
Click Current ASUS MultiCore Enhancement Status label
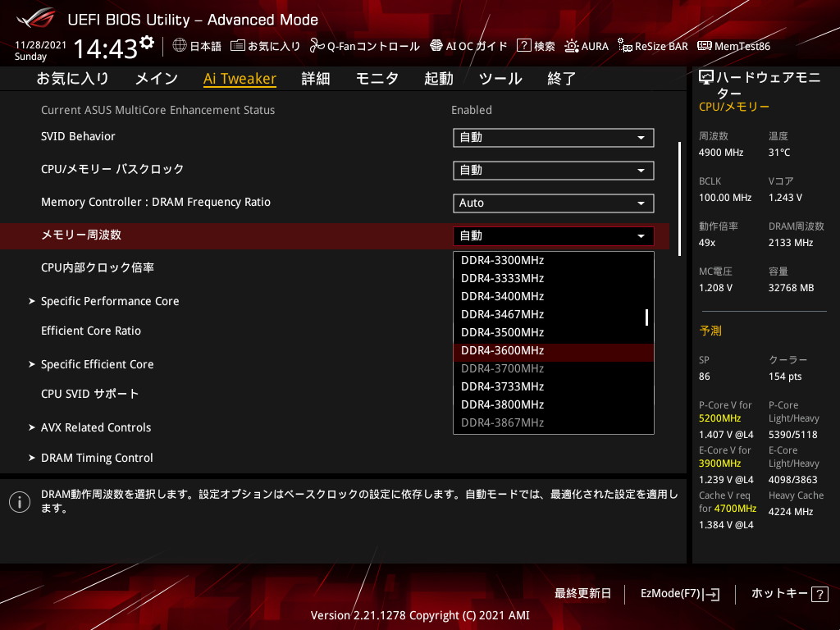(158, 111)
